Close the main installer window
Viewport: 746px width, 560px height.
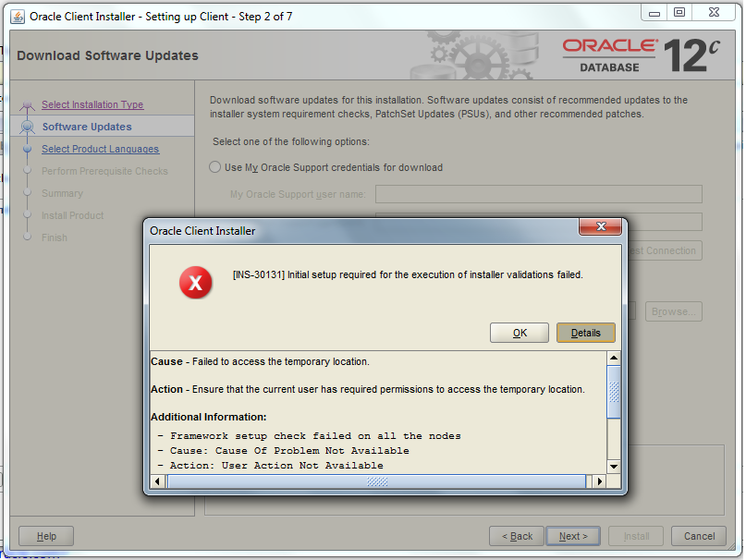click(x=714, y=13)
